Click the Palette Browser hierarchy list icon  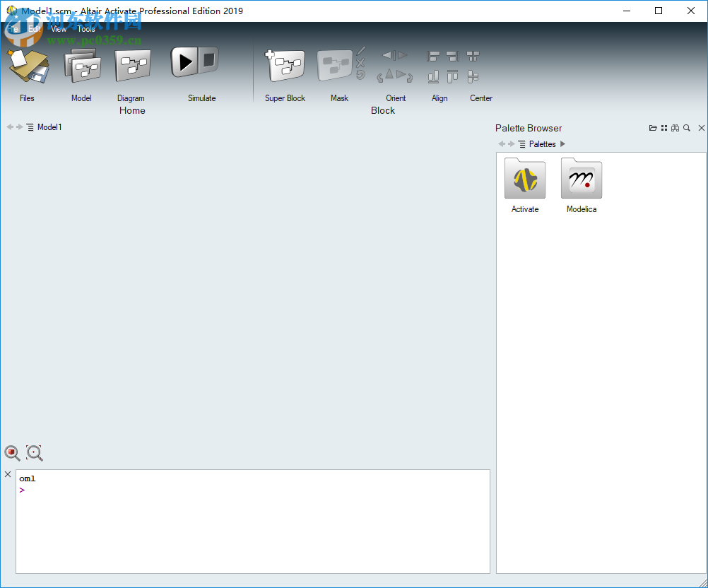pyautogui.click(x=521, y=144)
